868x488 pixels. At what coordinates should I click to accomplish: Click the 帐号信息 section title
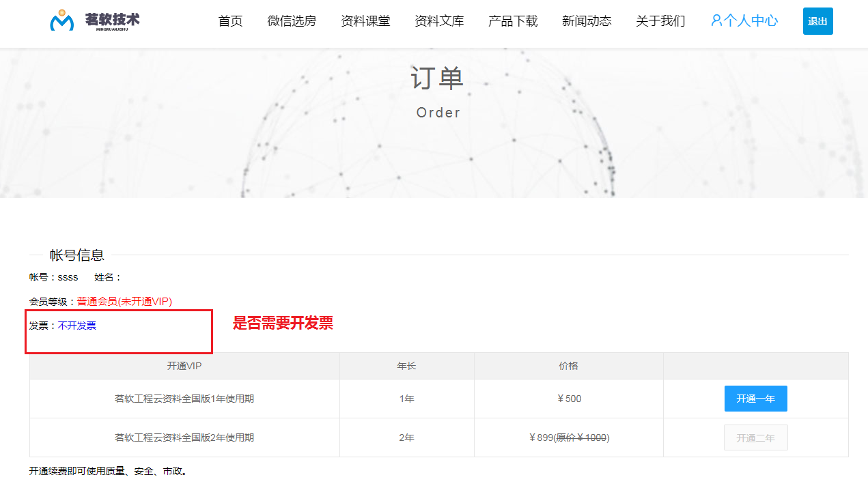(x=77, y=255)
